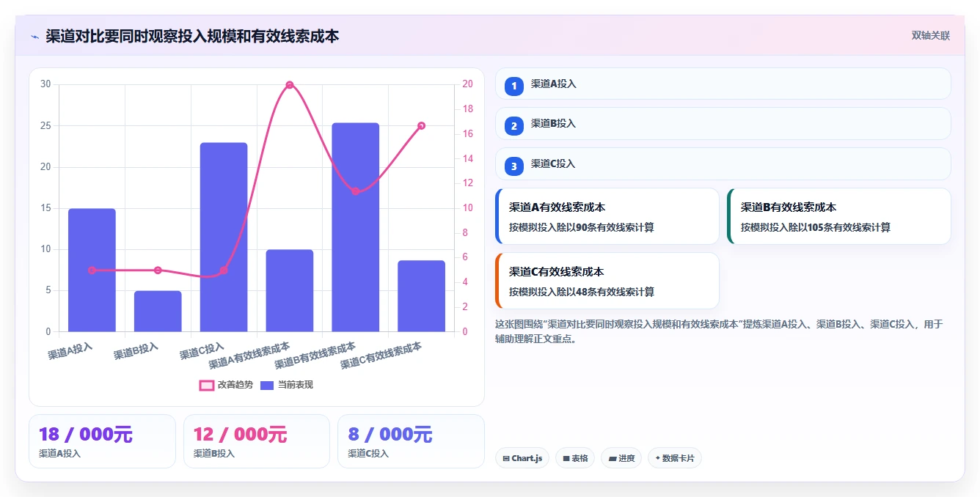The height and width of the screenshot is (497, 980).
Task: Click the 12 / 000元 stat value
Action: tap(240, 434)
